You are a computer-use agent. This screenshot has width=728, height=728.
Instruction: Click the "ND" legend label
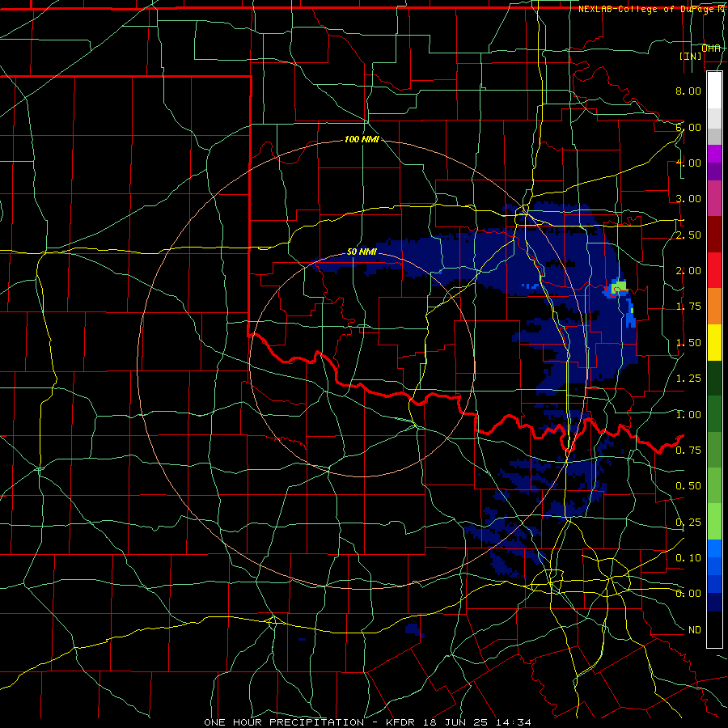click(695, 630)
